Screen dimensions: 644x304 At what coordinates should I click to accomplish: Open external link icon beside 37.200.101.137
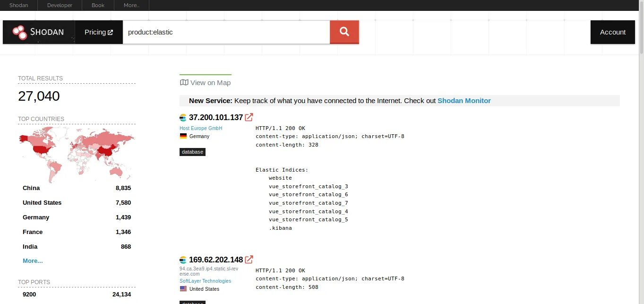(249, 117)
